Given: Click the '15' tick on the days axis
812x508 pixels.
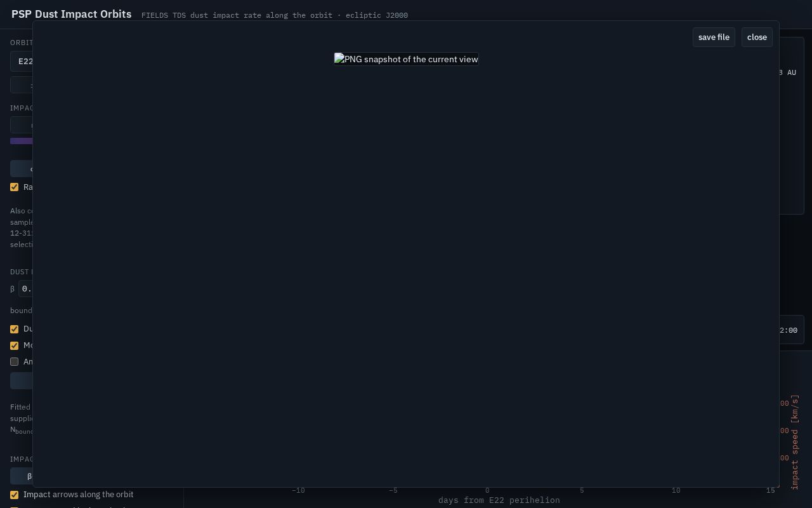Looking at the screenshot, I should (770, 490).
